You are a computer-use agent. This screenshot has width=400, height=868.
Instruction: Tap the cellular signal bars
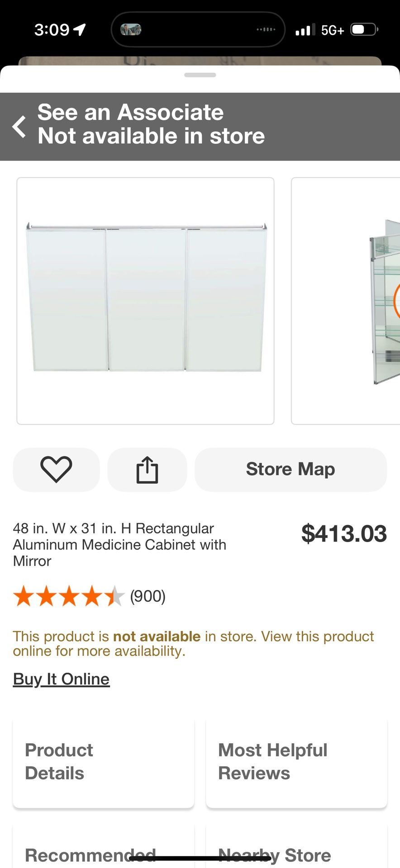point(305,30)
